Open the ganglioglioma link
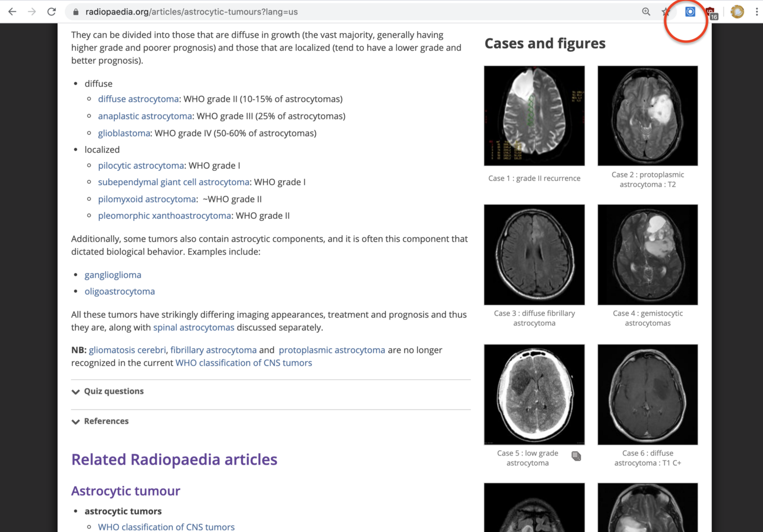This screenshot has width=763, height=532. click(113, 275)
